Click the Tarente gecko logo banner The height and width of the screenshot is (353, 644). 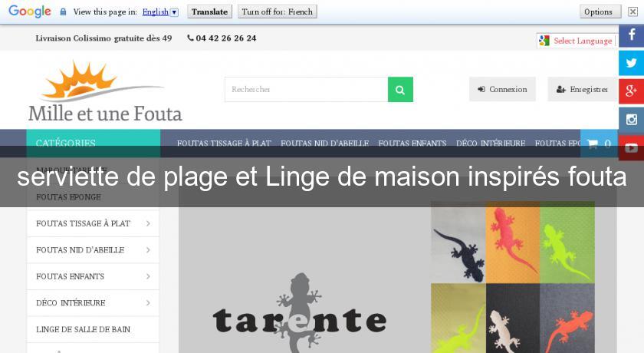[300, 315]
